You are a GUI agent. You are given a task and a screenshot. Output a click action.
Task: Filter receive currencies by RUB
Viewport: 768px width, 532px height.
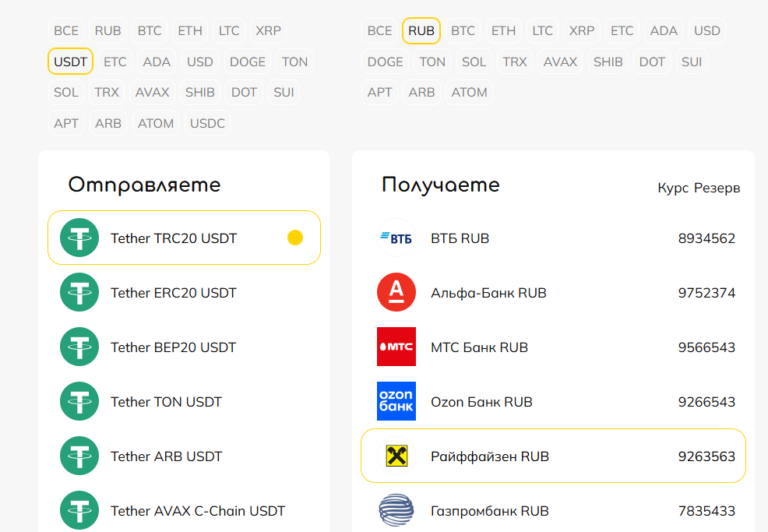tap(421, 31)
